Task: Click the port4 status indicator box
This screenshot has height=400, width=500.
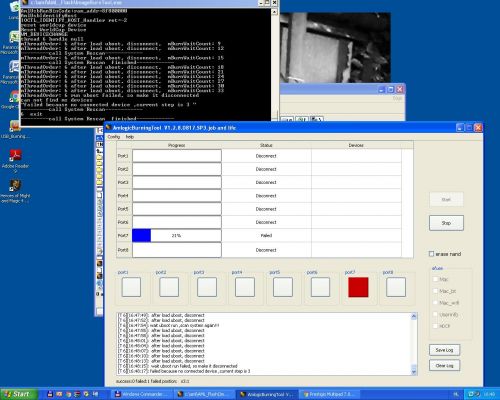Action: tap(245, 287)
